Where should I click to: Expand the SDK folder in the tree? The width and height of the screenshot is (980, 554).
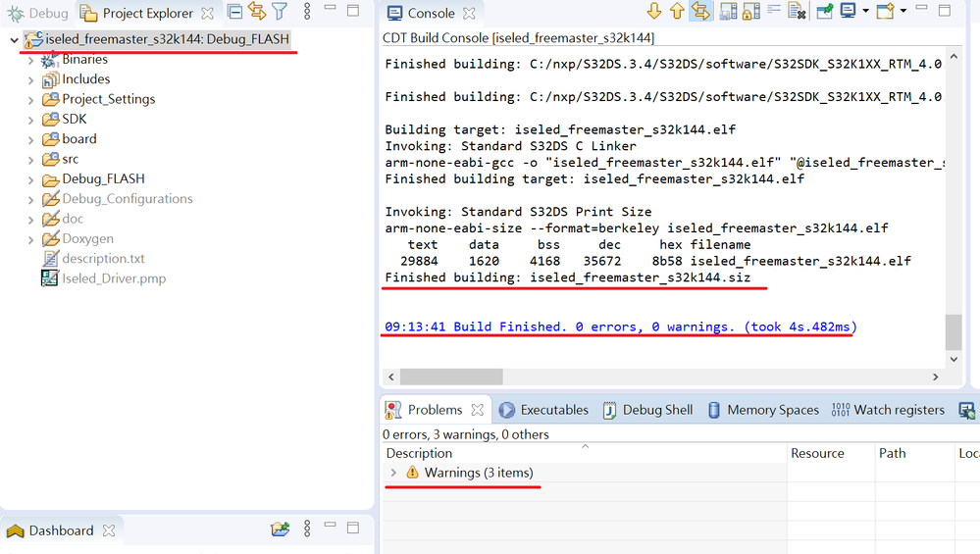[30, 120]
